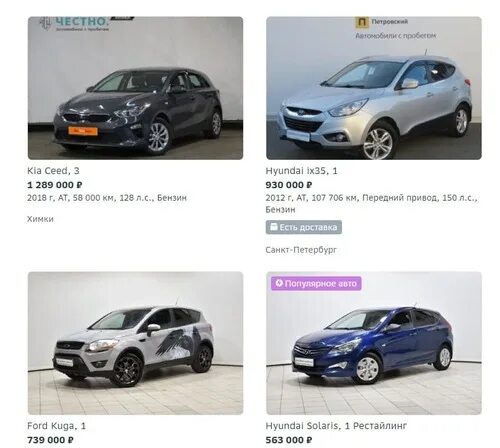Click Hyundai Solaris, 1 Рестайлинг title
The image size is (500, 448).
tap(336, 426)
